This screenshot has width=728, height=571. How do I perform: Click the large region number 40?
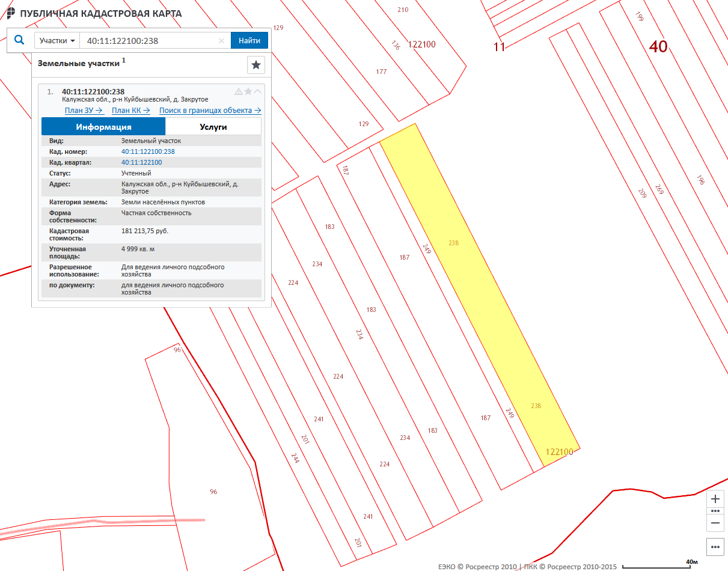pyautogui.click(x=658, y=46)
